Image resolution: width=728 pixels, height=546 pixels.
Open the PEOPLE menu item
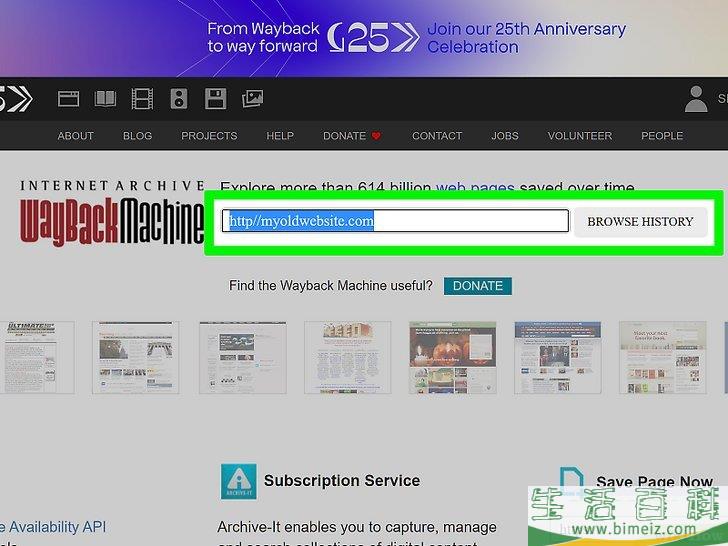point(662,136)
